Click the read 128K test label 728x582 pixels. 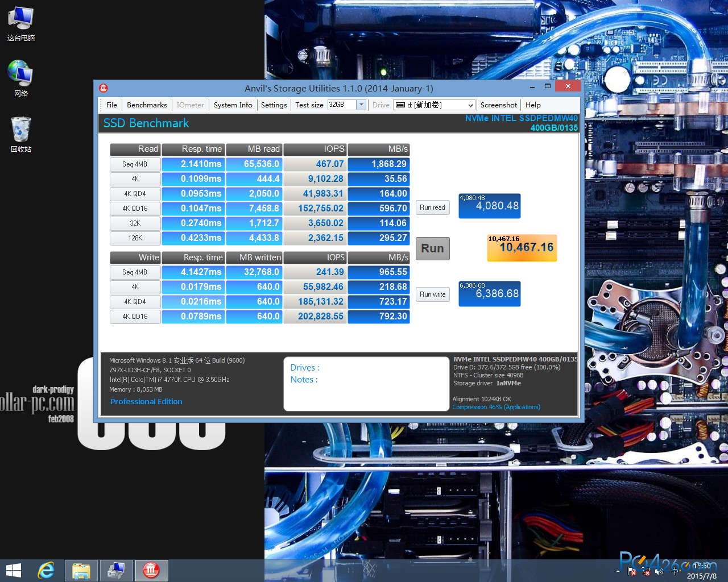pyautogui.click(x=135, y=238)
